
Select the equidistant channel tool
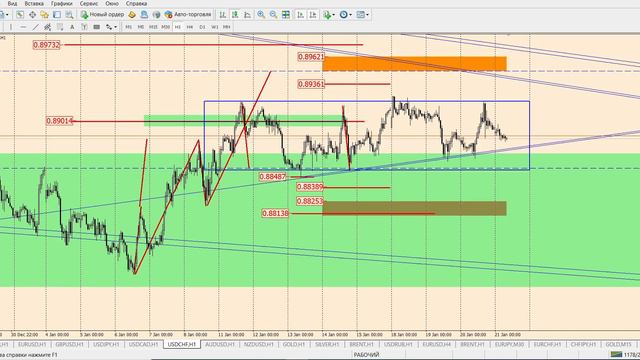tap(47, 27)
